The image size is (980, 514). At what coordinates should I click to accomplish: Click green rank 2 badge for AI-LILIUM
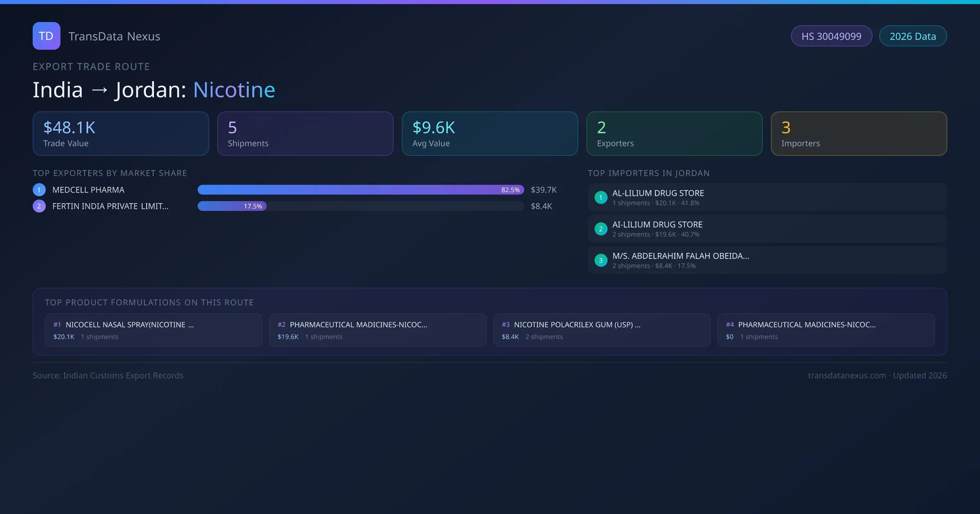tap(601, 229)
